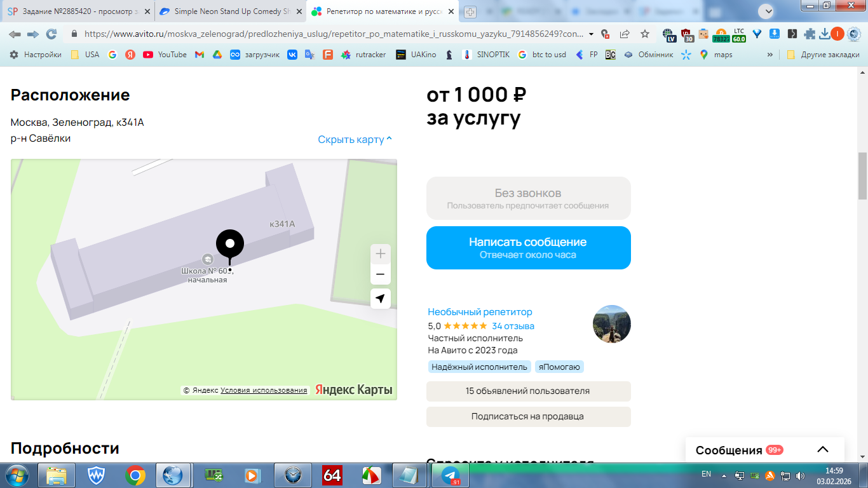Open the Необычный репетитор profile link
The width and height of the screenshot is (868, 488).
pyautogui.click(x=480, y=312)
